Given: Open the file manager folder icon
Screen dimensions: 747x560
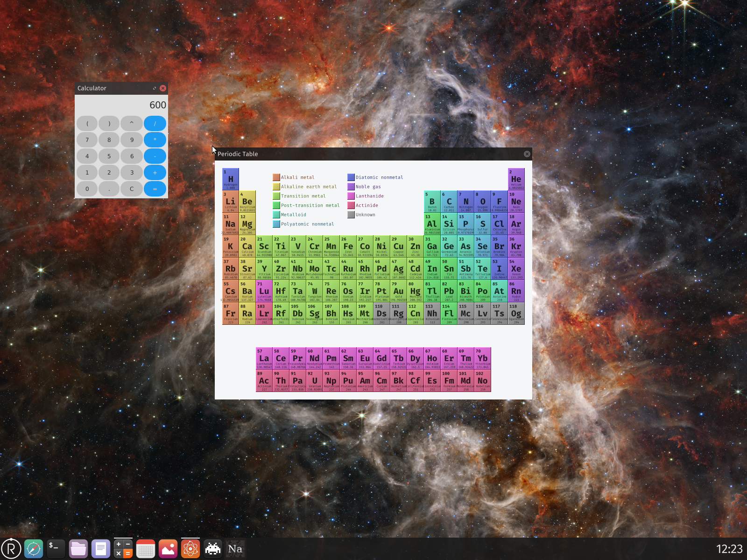Looking at the screenshot, I should [78, 549].
